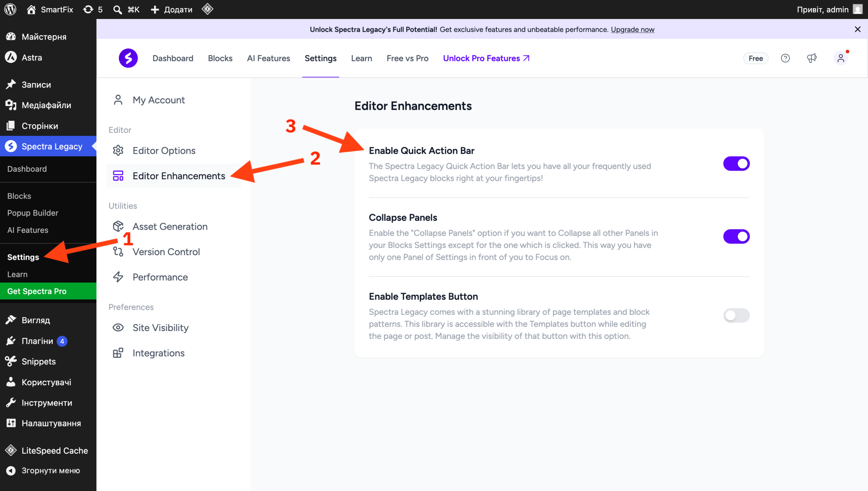Viewport: 868px width, 491px height.
Task: Click the Записи pin icon
Action: click(11, 84)
